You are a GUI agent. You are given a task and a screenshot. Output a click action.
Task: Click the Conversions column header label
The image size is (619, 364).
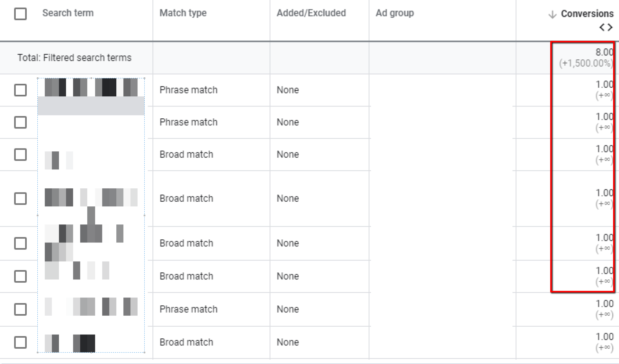pos(587,14)
